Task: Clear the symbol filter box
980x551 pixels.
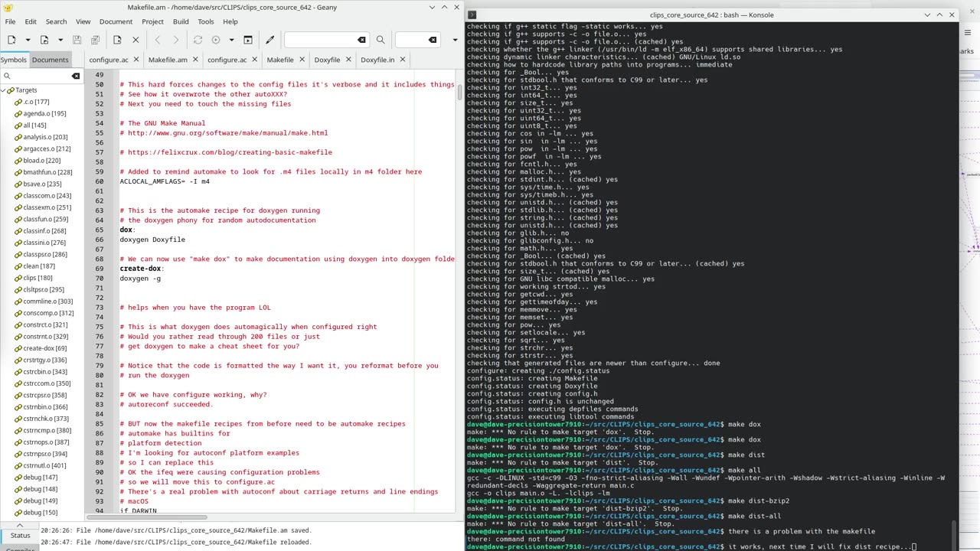Action: click(x=76, y=76)
